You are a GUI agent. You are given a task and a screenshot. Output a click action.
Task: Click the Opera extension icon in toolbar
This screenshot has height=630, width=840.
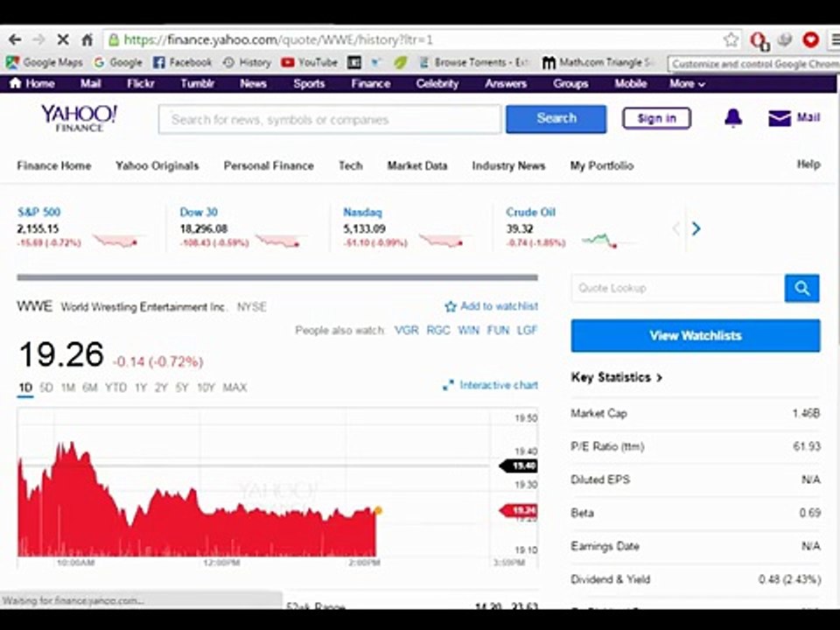pos(759,40)
